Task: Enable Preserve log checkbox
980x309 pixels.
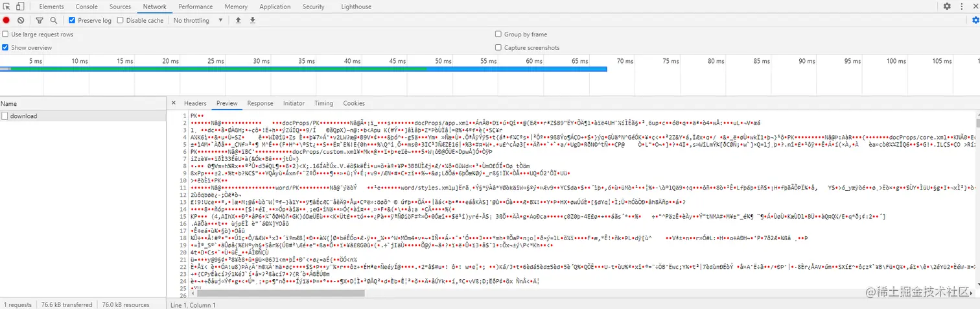Action: pyautogui.click(x=72, y=21)
